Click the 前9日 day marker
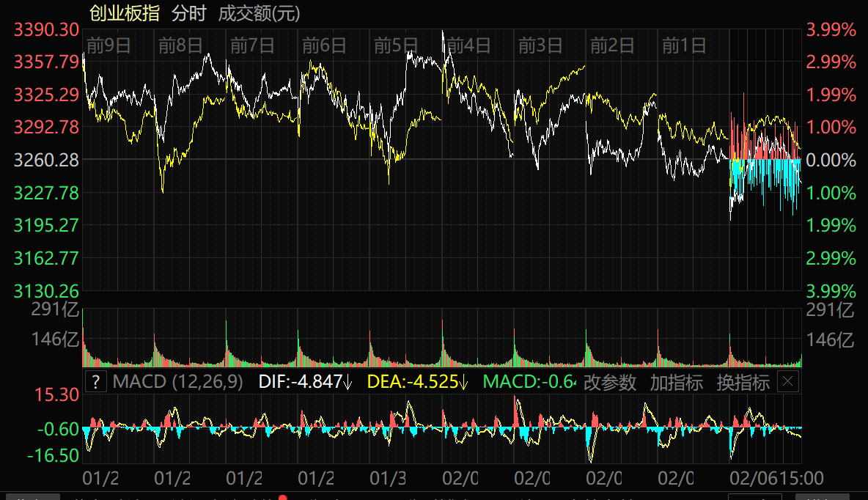 pos(108,45)
